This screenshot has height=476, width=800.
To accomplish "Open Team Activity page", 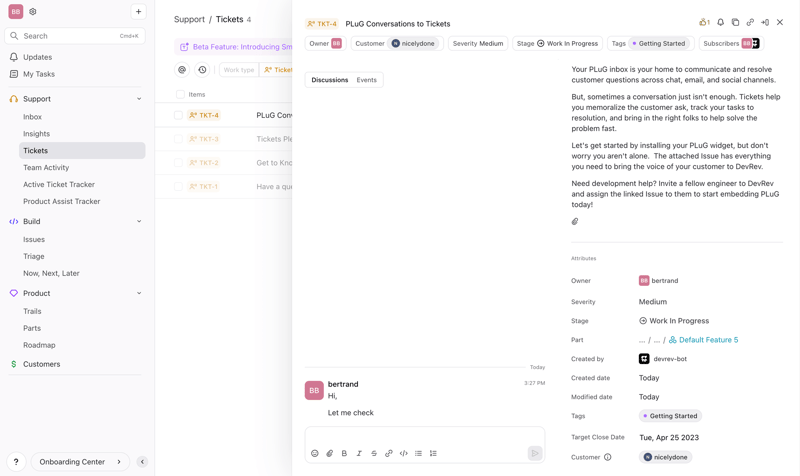I will [46, 167].
